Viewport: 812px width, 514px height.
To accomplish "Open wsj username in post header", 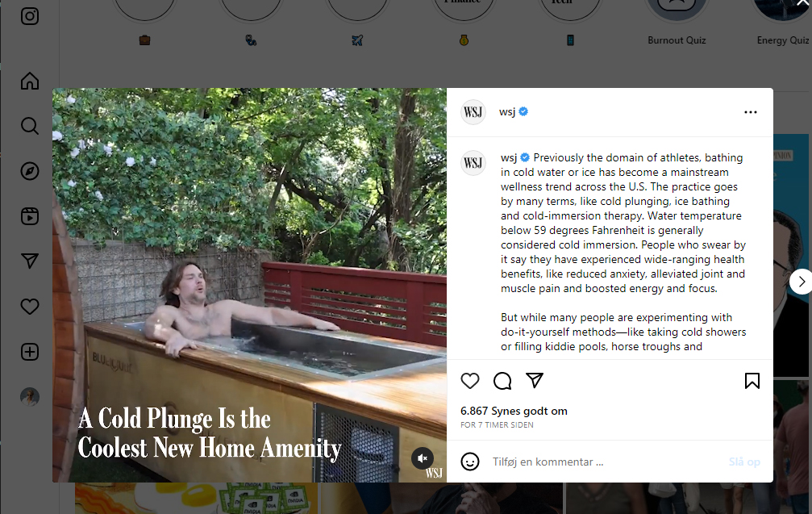I will 507,112.
